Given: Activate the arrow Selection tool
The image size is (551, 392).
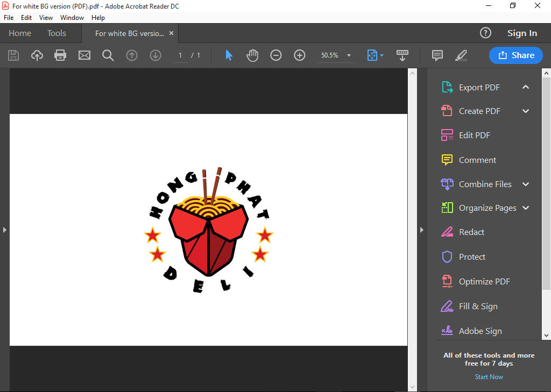Looking at the screenshot, I should [229, 55].
